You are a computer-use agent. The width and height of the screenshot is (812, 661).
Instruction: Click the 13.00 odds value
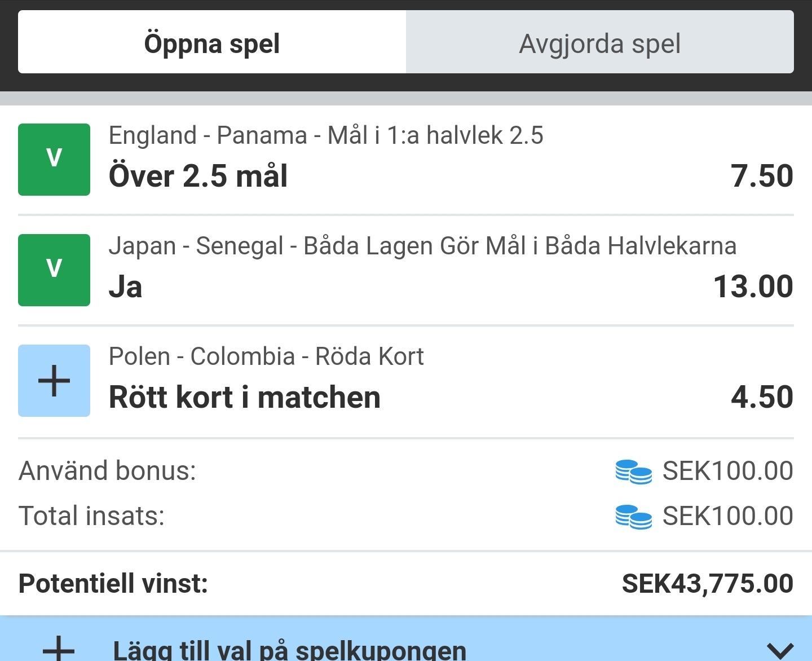coord(753,287)
